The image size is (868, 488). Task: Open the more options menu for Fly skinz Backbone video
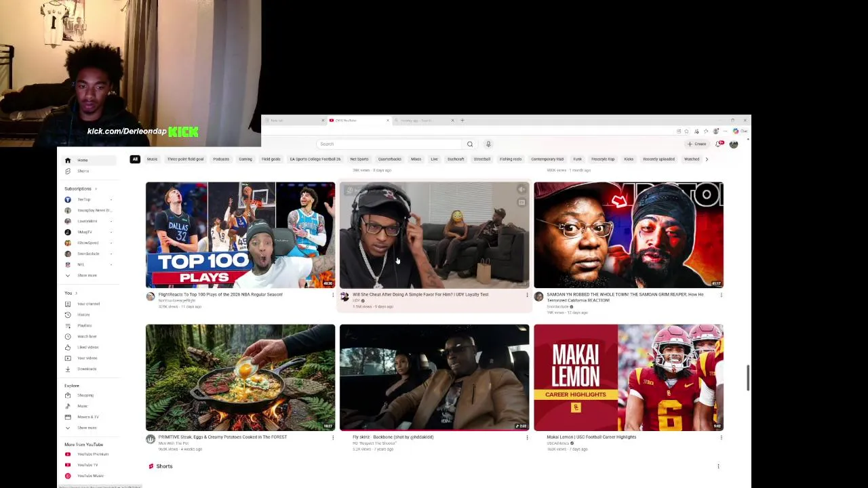(527, 437)
